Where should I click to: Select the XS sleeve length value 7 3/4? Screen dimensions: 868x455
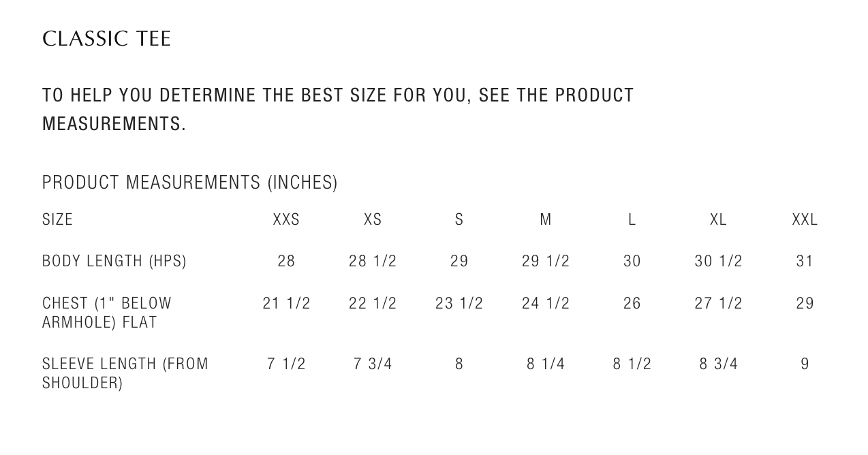point(373,364)
